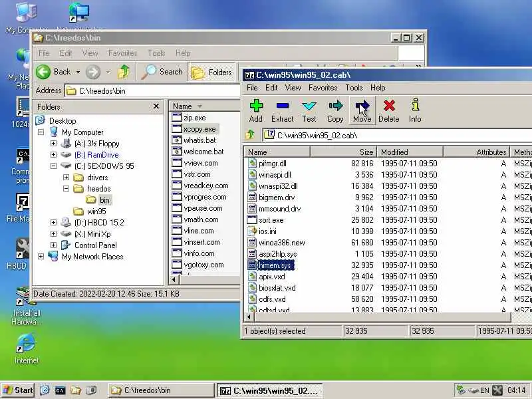Click the Extract icon in 7-Zip
532x399 pixels.
click(282, 110)
